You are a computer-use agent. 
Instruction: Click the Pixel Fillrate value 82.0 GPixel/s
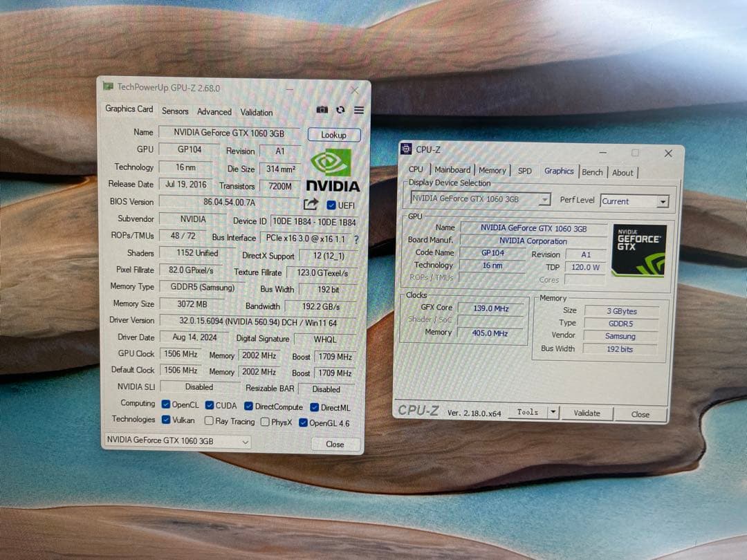(191, 270)
